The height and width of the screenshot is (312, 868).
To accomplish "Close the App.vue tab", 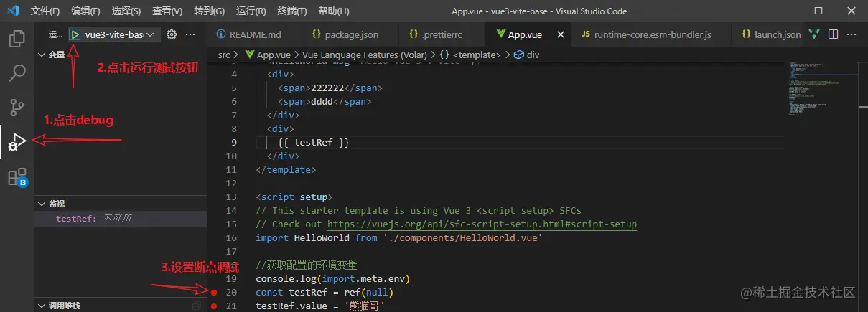I will pos(561,34).
